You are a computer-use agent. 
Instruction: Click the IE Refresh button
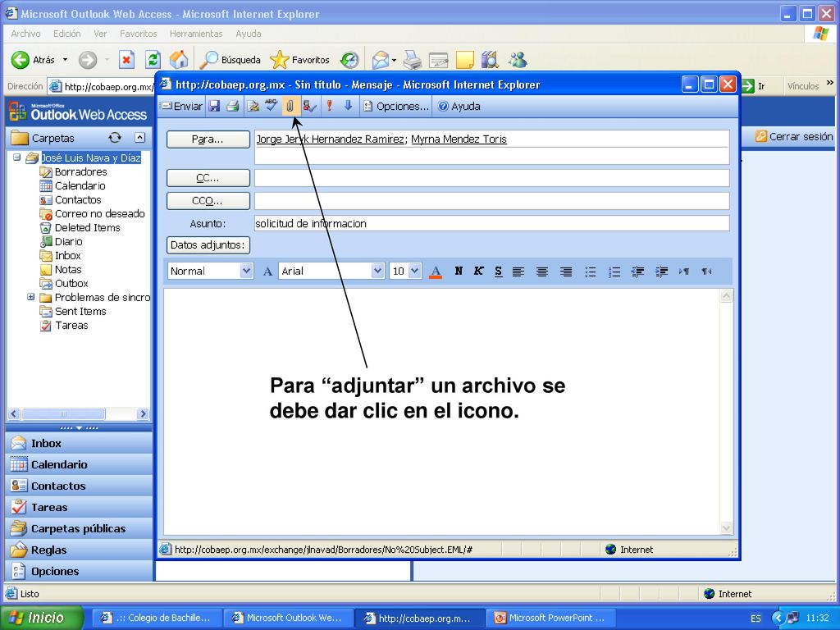coord(153,59)
